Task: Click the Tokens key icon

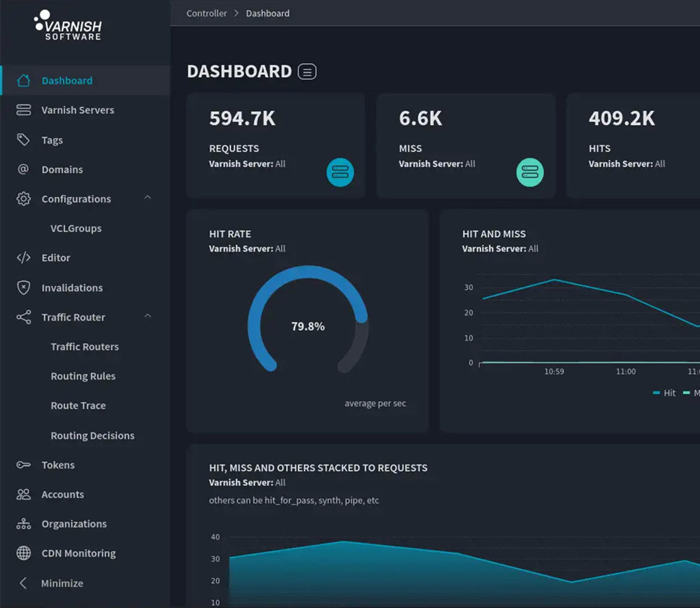Action: tap(24, 465)
